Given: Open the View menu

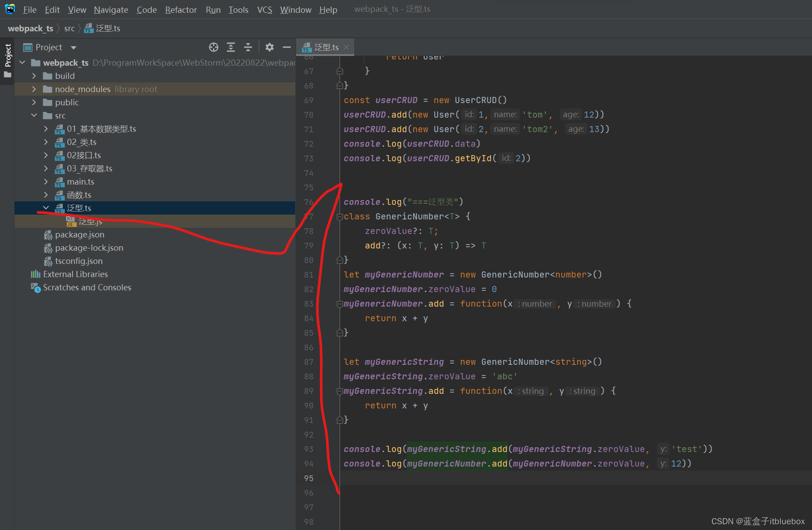Looking at the screenshot, I should tap(77, 9).
